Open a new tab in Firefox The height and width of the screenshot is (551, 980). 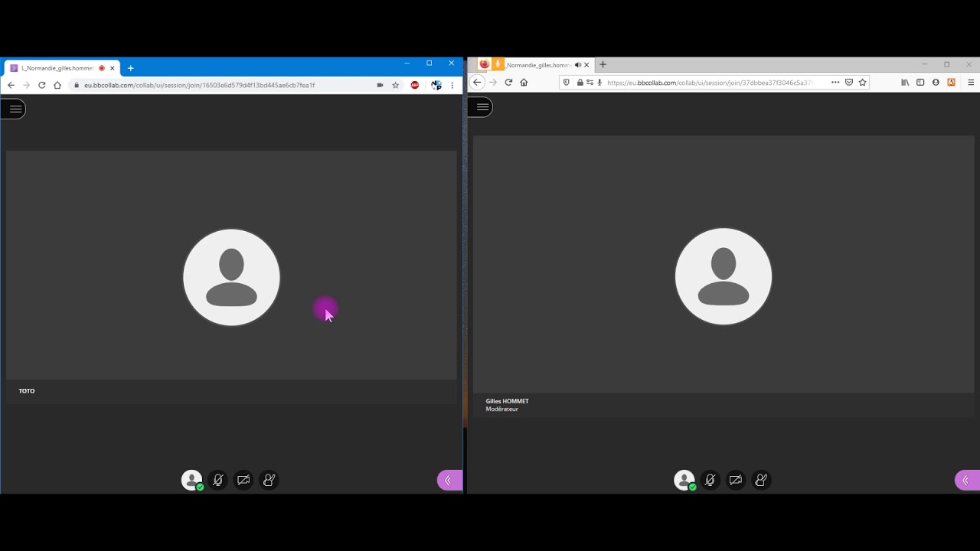pyautogui.click(x=603, y=65)
